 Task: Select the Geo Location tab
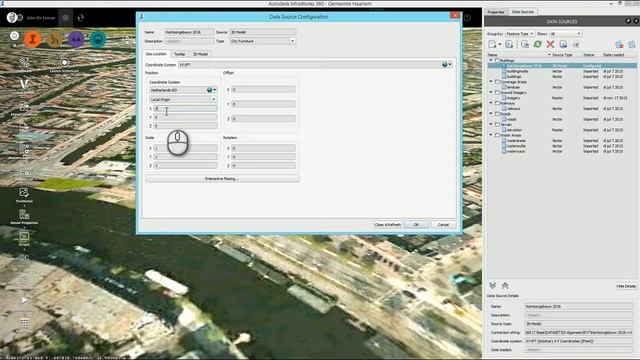(x=156, y=54)
